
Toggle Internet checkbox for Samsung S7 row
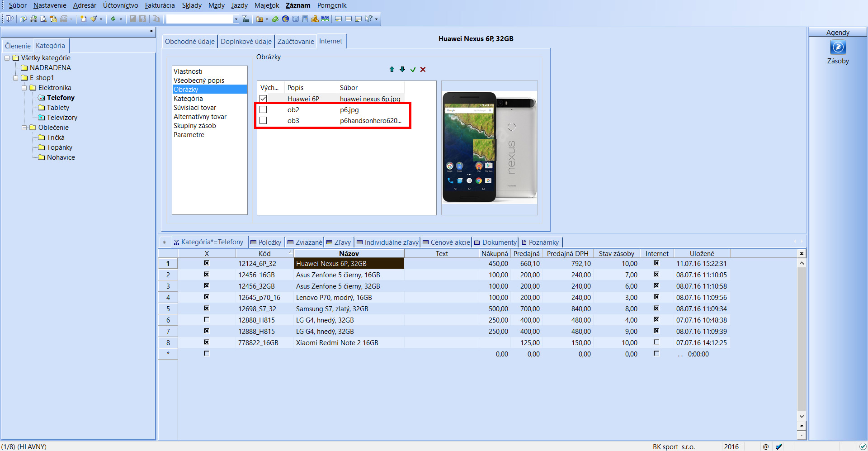[x=656, y=308]
